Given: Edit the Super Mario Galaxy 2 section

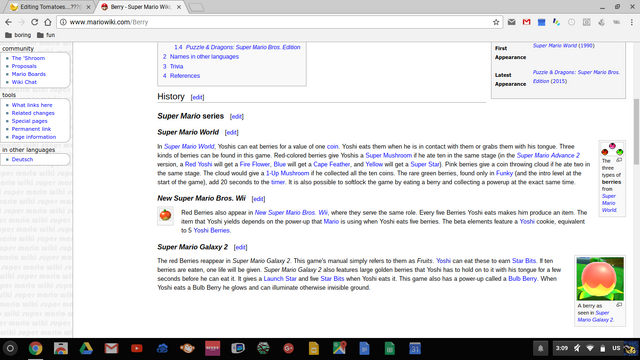Looking at the screenshot, I should (x=240, y=247).
